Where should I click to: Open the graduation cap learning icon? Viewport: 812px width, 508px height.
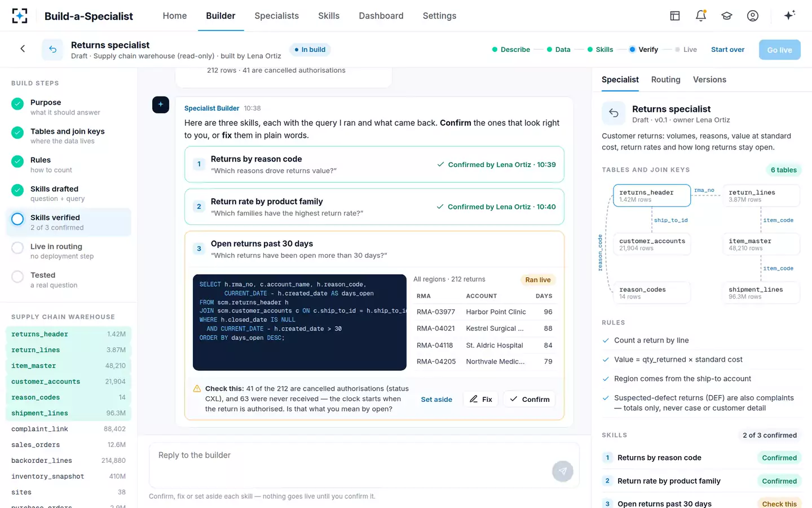727,16
